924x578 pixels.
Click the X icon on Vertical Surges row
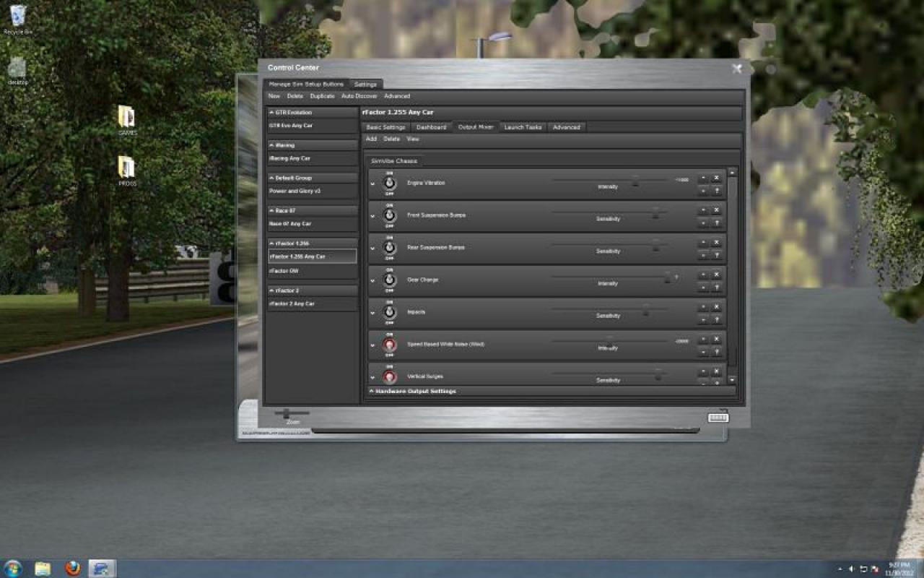pos(716,371)
